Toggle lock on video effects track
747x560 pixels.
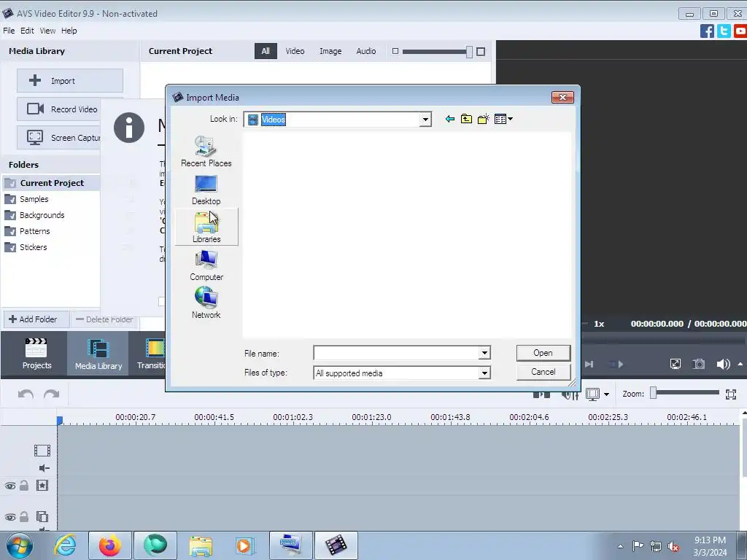tap(24, 486)
